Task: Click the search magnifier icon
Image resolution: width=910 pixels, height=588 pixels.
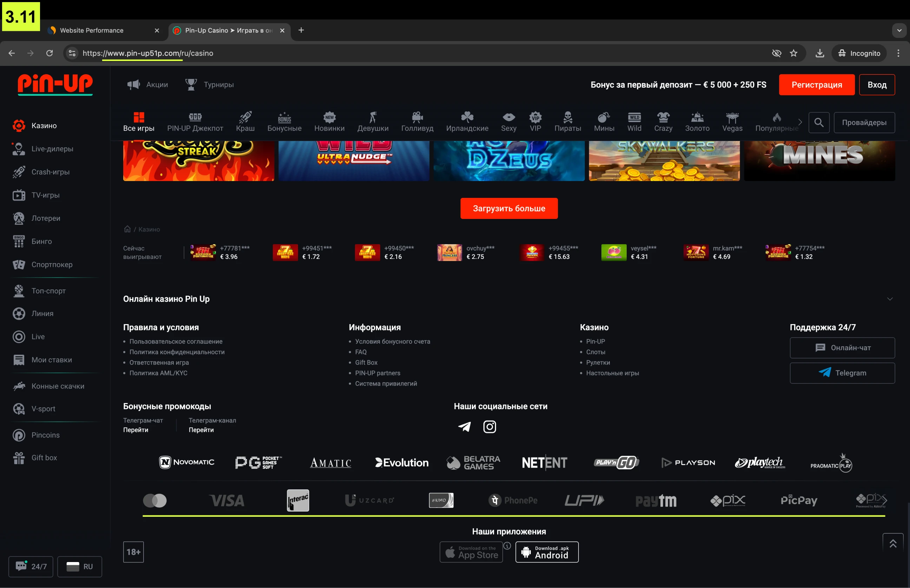Action: 818,122
